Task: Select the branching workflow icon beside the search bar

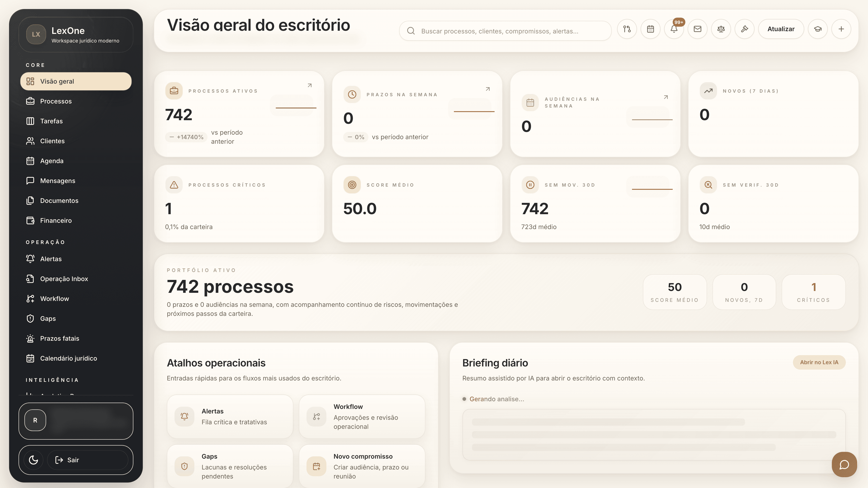Action: pos(627,29)
